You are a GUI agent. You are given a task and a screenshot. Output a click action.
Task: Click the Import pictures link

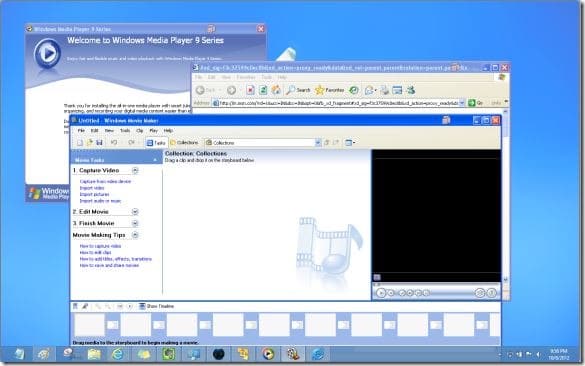pos(94,194)
